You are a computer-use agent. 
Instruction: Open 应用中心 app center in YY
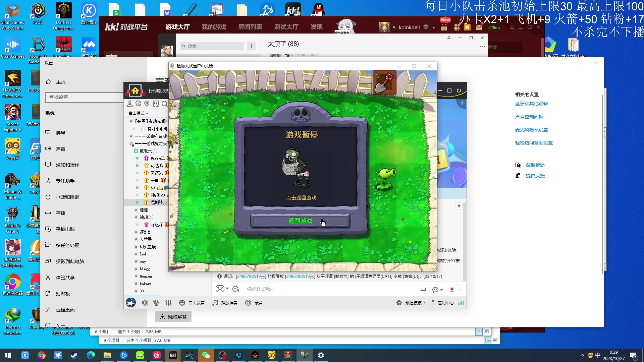pos(441,303)
